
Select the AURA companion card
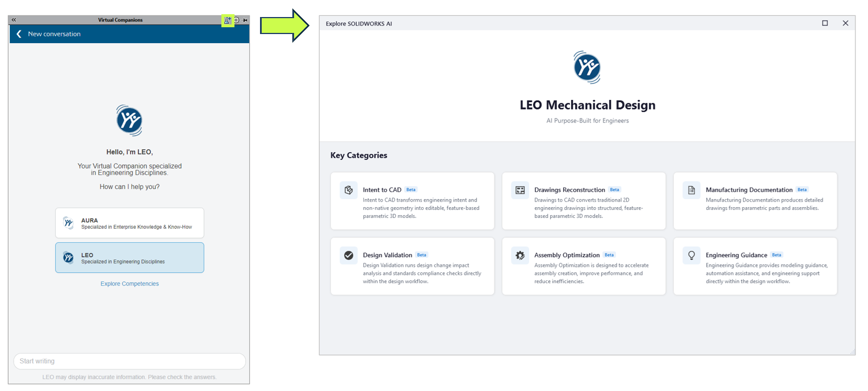[x=129, y=223]
